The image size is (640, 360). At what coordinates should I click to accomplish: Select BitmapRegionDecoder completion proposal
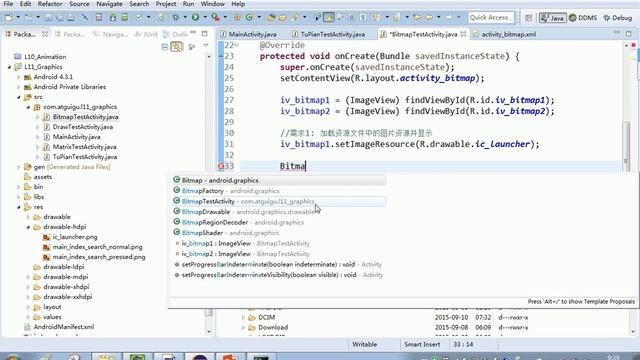(x=279, y=222)
